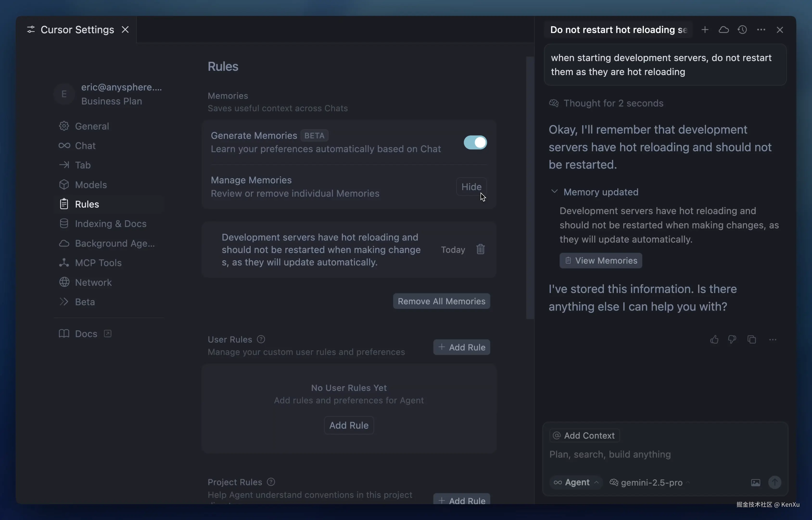Click the View Memories button

click(601, 260)
